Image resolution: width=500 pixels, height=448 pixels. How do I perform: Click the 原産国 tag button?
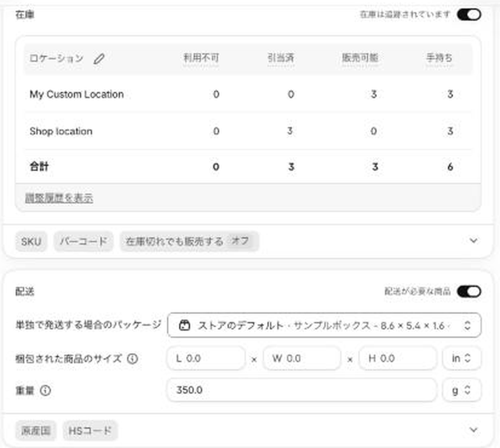36,431
